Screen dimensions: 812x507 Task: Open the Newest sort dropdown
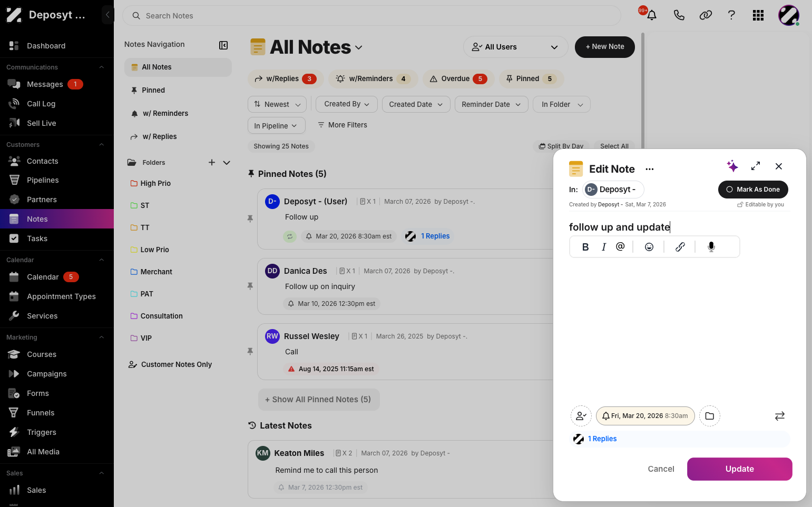click(x=277, y=104)
